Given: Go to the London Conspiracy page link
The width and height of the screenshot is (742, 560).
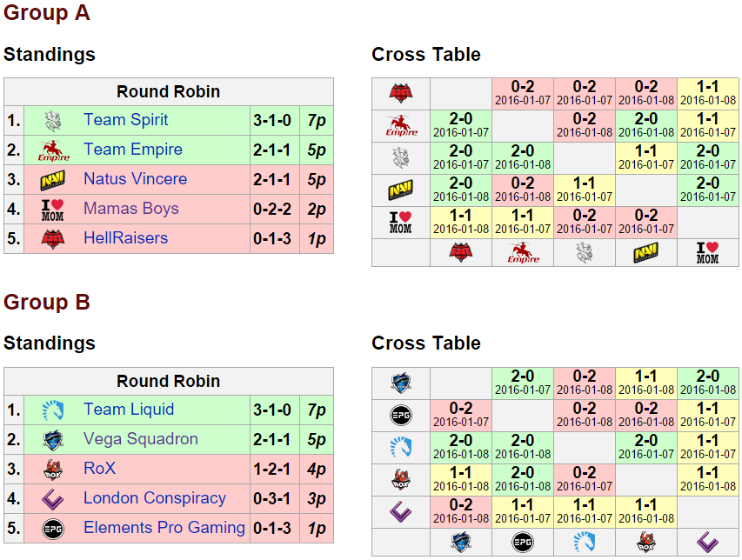Looking at the screenshot, I should [154, 498].
